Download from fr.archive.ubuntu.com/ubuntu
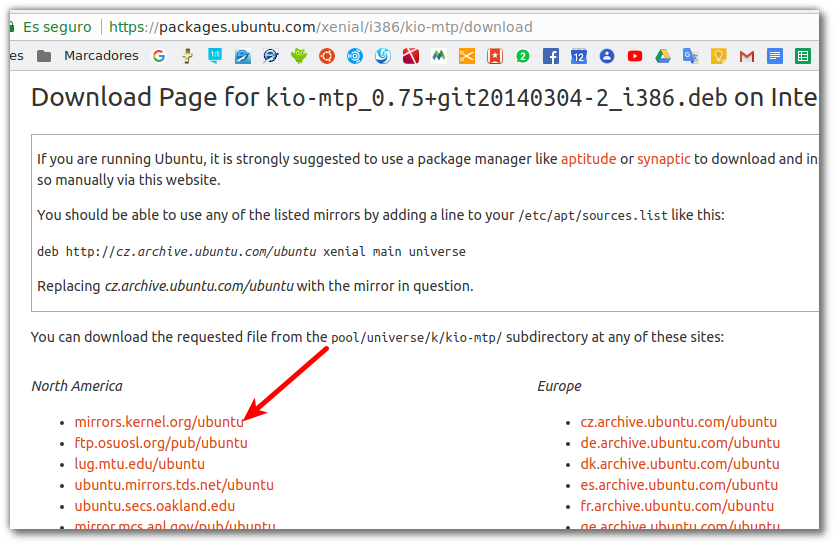Viewport: 835px width, 545px height. (x=677, y=506)
